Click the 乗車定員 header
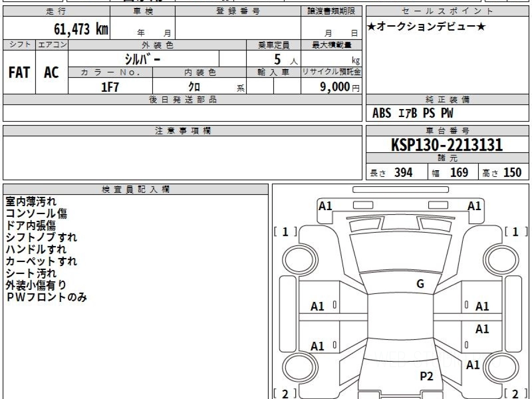532x399 pixels. [274, 45]
